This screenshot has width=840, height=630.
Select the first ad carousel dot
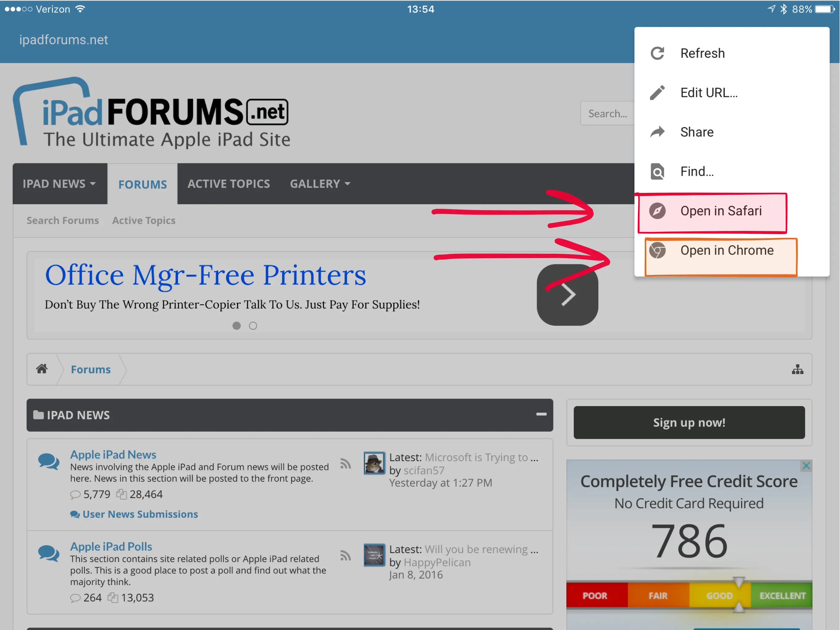tap(236, 326)
